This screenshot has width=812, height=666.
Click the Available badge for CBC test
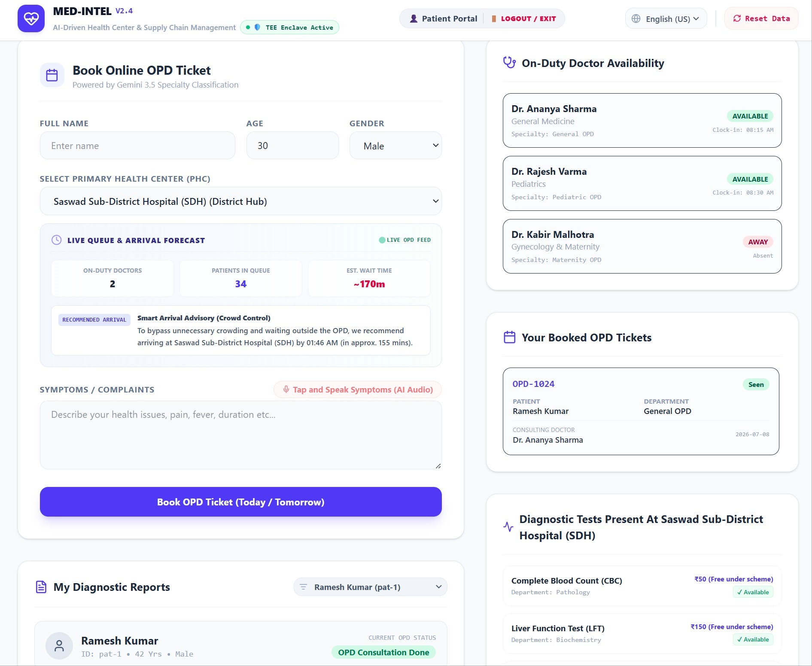pyautogui.click(x=753, y=592)
